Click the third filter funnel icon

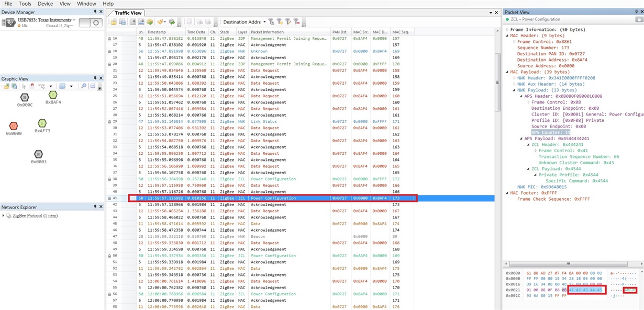[288, 22]
